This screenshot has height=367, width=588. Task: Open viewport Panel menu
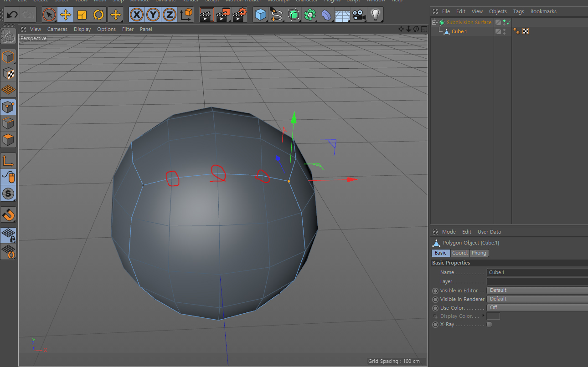pyautogui.click(x=146, y=29)
